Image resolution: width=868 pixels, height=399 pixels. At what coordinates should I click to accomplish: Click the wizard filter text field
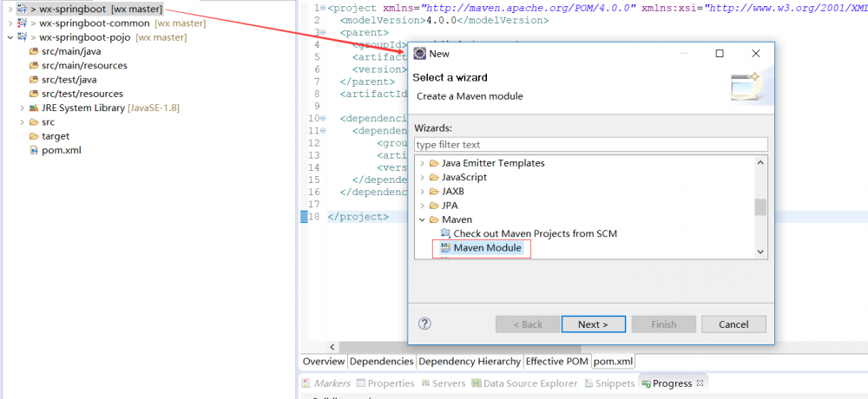pos(590,145)
